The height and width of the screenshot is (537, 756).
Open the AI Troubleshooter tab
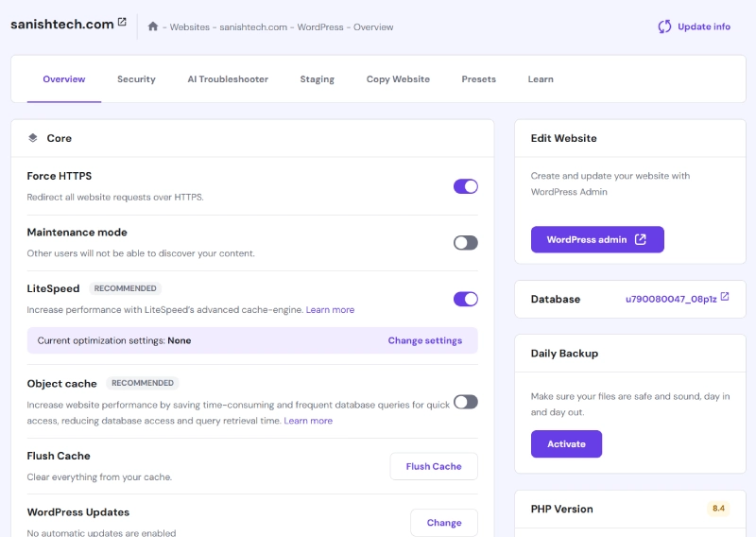(x=228, y=79)
